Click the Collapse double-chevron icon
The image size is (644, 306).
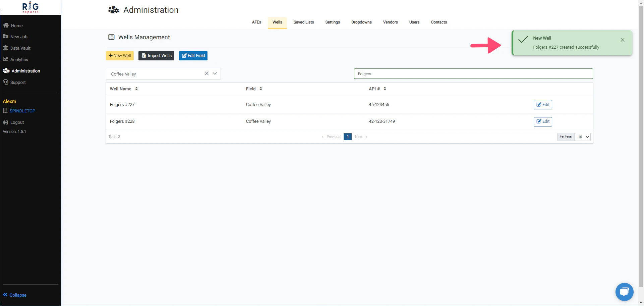click(x=5, y=295)
